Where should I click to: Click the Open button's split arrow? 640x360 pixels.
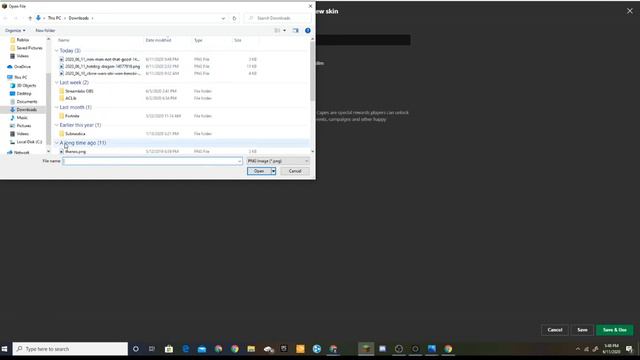coord(273,171)
